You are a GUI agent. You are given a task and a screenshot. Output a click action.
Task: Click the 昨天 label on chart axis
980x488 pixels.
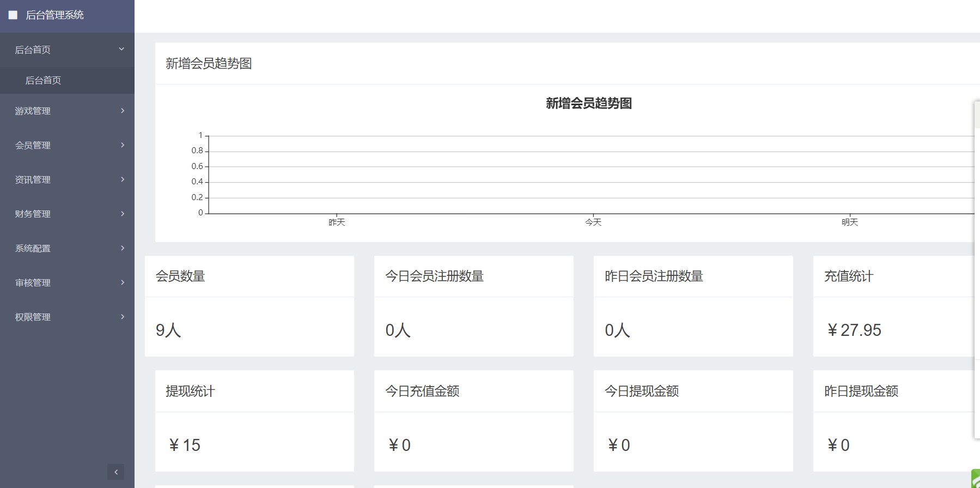point(337,222)
